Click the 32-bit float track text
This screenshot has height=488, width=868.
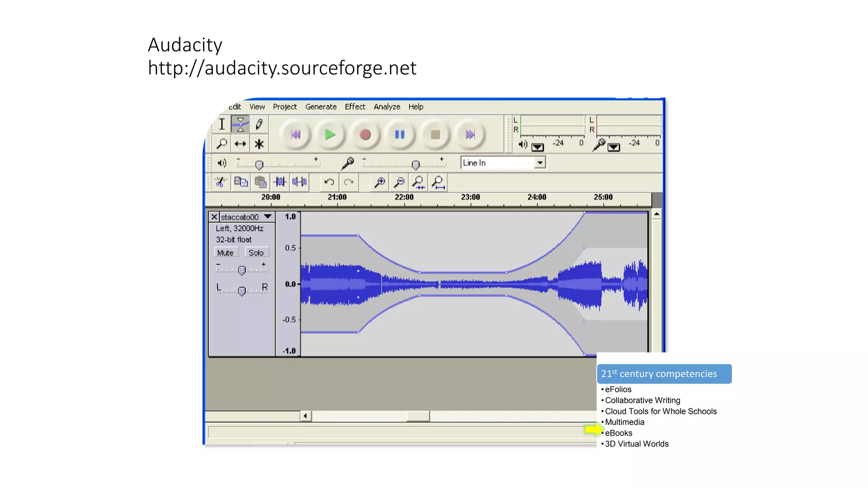234,240
